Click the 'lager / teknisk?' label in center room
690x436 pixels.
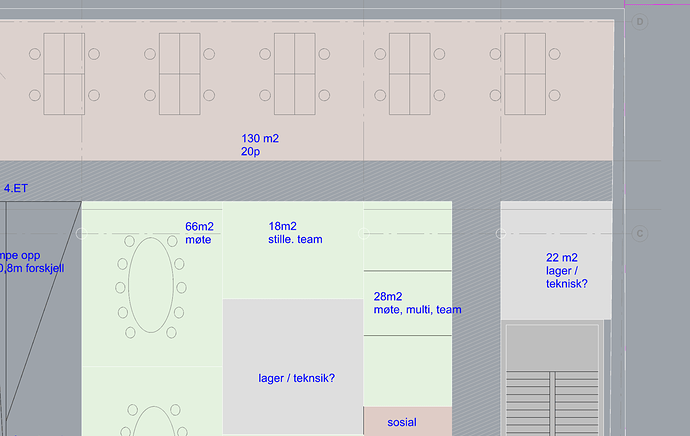pyautogui.click(x=297, y=378)
